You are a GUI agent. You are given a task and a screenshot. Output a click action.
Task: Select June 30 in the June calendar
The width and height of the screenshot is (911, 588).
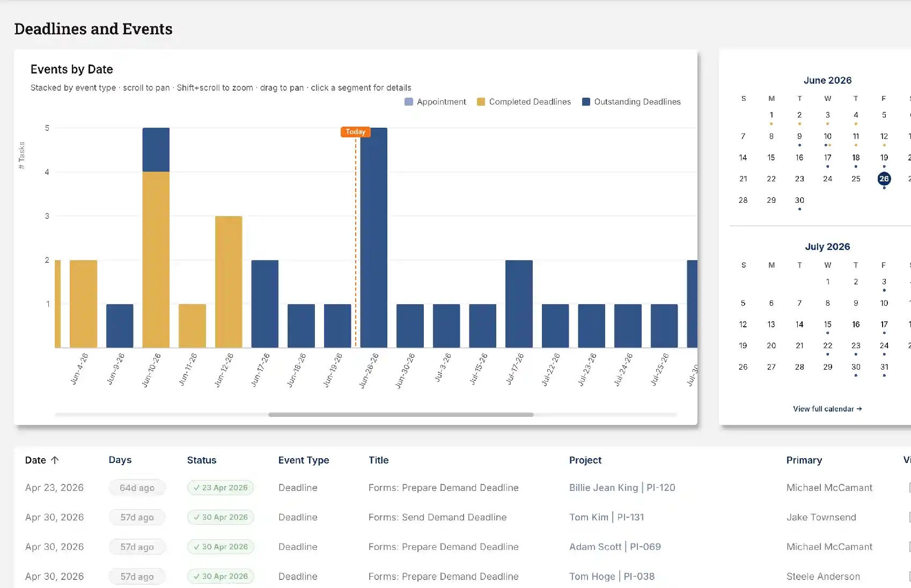pyautogui.click(x=799, y=201)
